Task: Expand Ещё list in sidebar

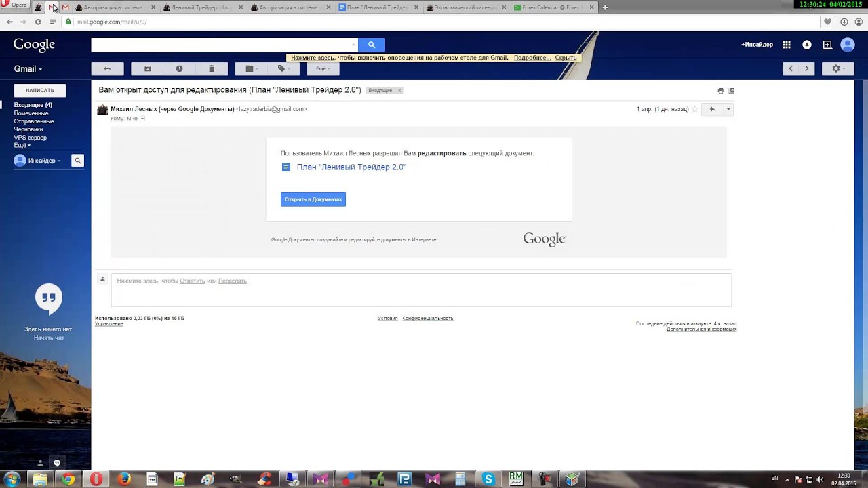Action: (22, 146)
